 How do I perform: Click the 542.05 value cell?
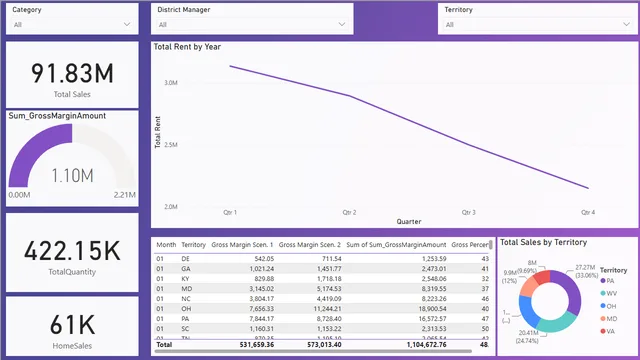[264, 259]
